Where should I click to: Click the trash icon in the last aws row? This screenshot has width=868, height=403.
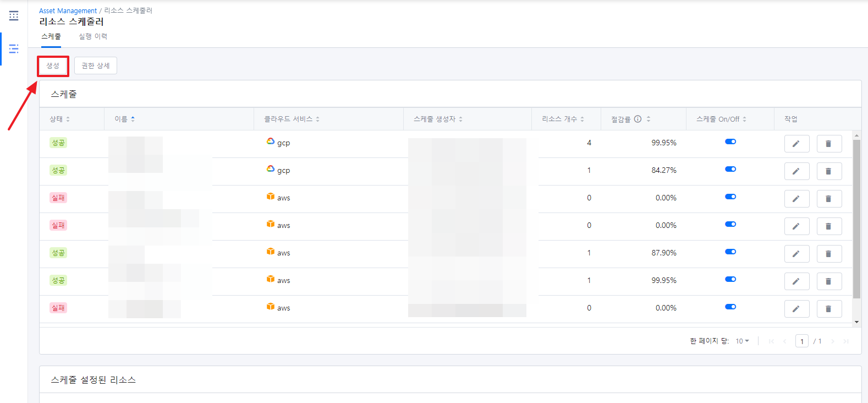tap(828, 309)
